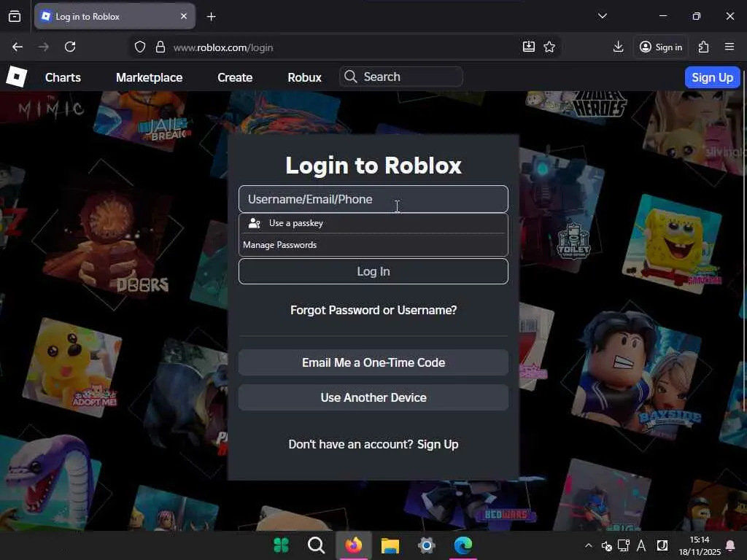Open the Robux navigation item
The width and height of the screenshot is (747, 560).
tap(304, 77)
